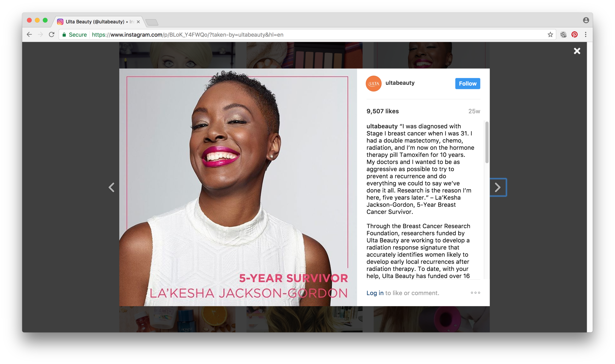Click the La'Kesha Jackson-Gordon post photo

pyautogui.click(x=238, y=187)
